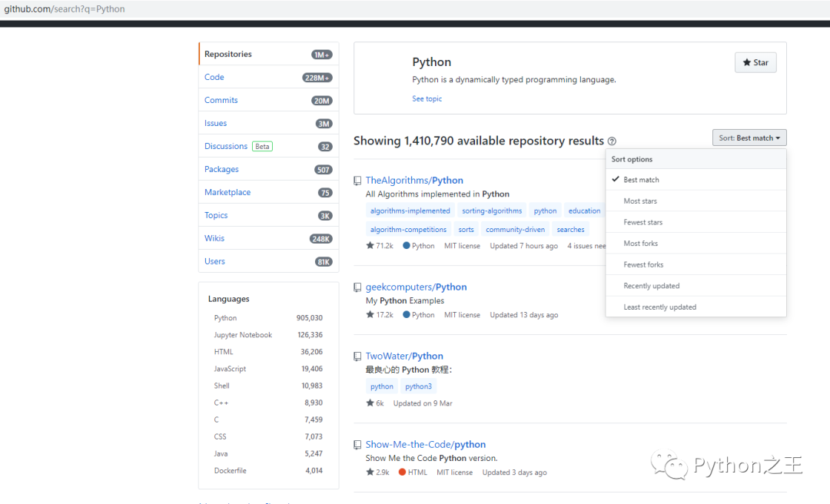Click the repo icon beside Show-Me-the-Code/python
This screenshot has height=504, width=830.
(x=357, y=446)
